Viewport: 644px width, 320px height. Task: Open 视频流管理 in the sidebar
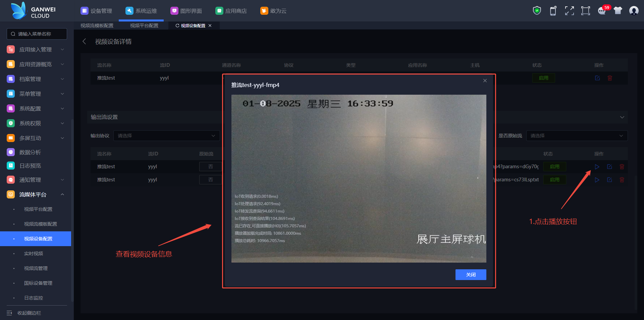(36, 268)
